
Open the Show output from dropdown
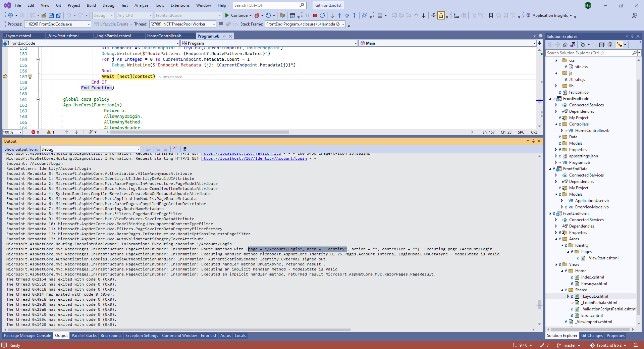tap(91, 149)
